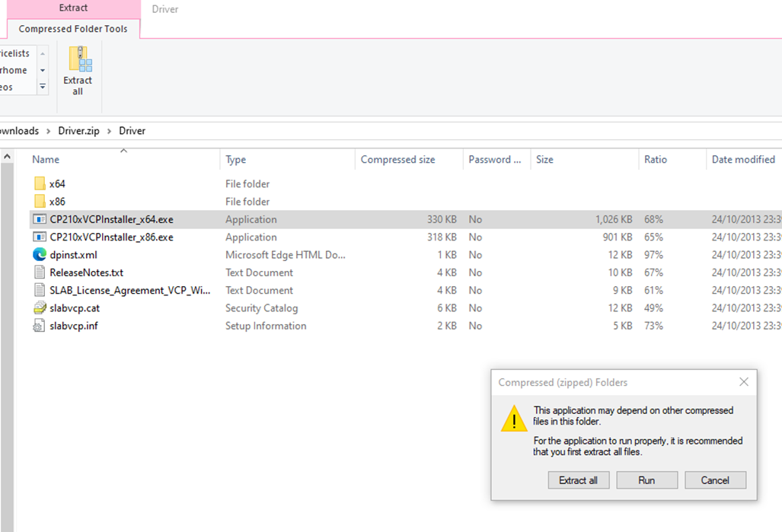The height and width of the screenshot is (532, 782).
Task: Expand the extract destinations gallery list
Action: pyautogui.click(x=43, y=87)
